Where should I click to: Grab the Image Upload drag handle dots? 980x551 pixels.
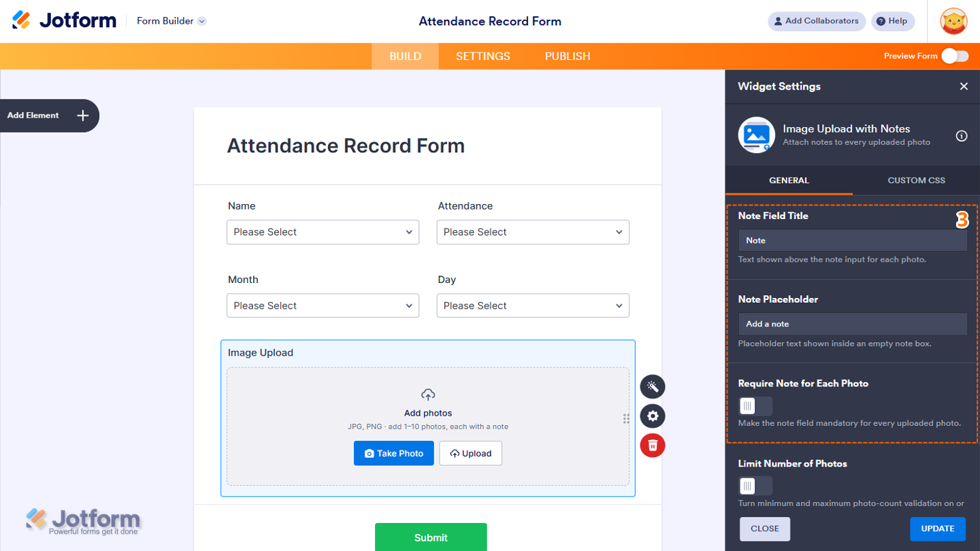click(626, 419)
